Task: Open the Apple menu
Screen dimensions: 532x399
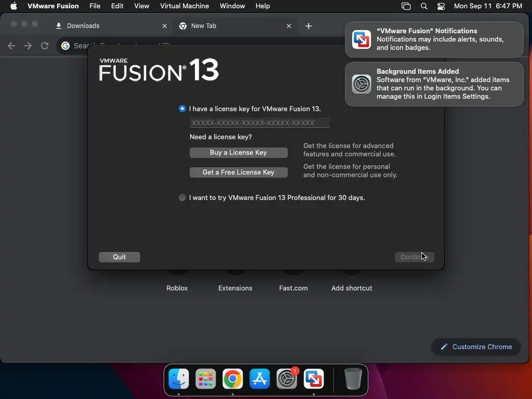Action: pos(14,6)
